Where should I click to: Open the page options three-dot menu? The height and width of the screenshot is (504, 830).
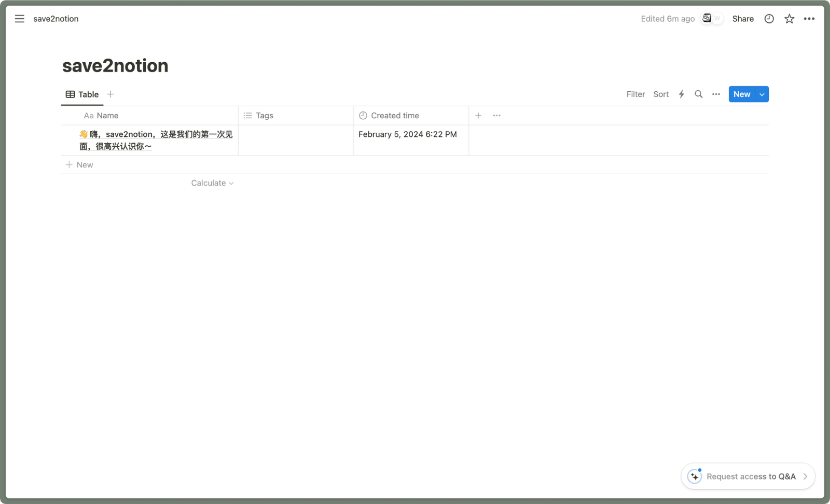809,19
